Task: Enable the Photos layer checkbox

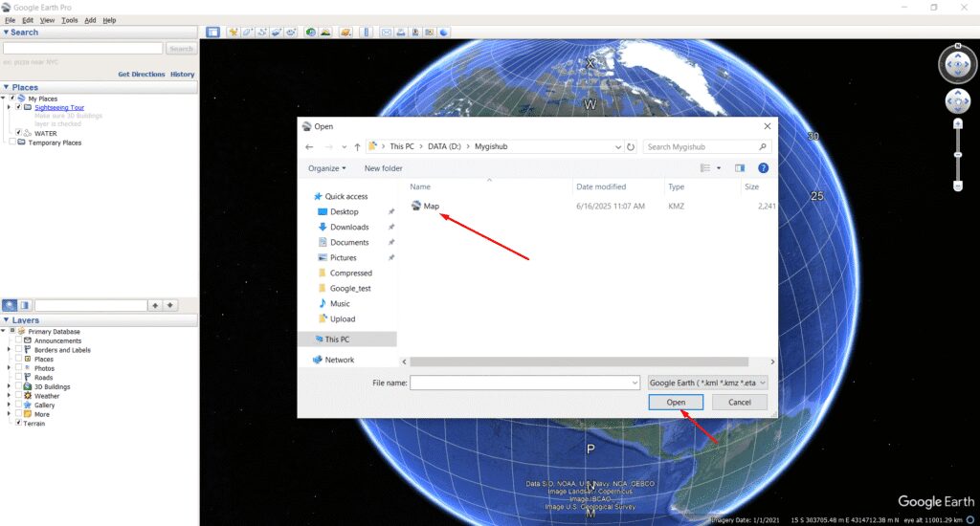Action: 19,368
